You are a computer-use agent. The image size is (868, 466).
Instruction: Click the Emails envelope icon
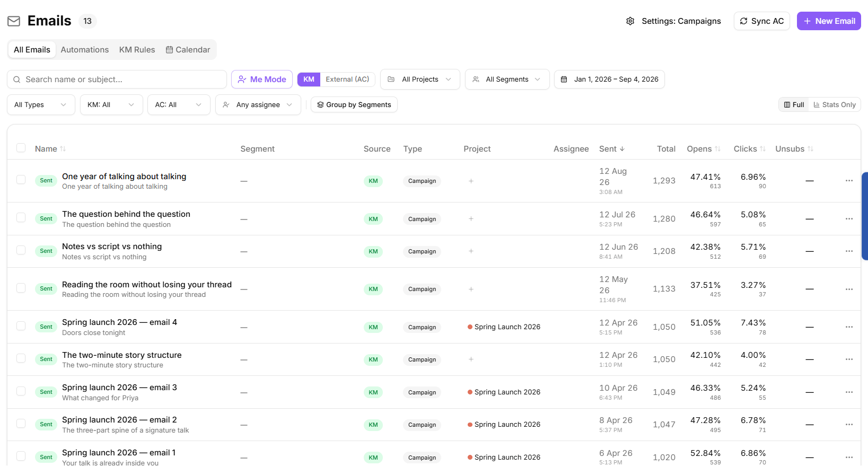[14, 21]
